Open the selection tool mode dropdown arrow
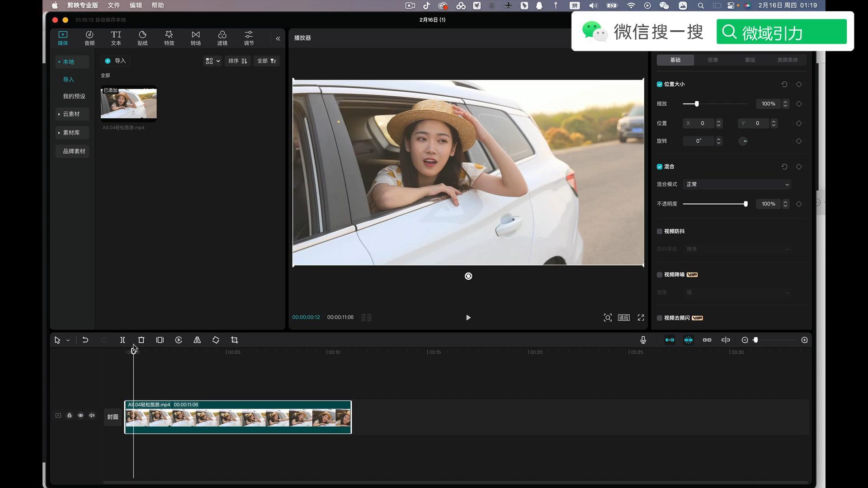 point(68,340)
